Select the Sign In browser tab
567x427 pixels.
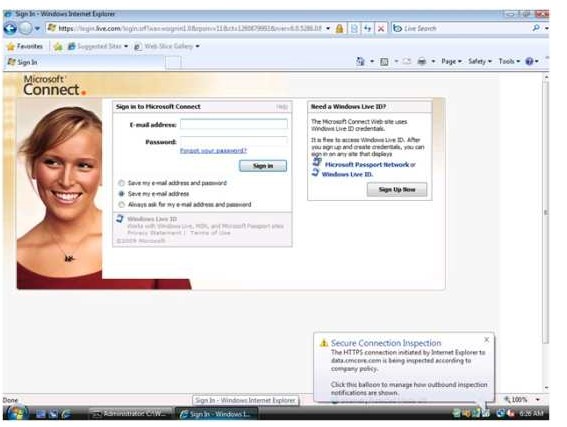(x=84, y=62)
